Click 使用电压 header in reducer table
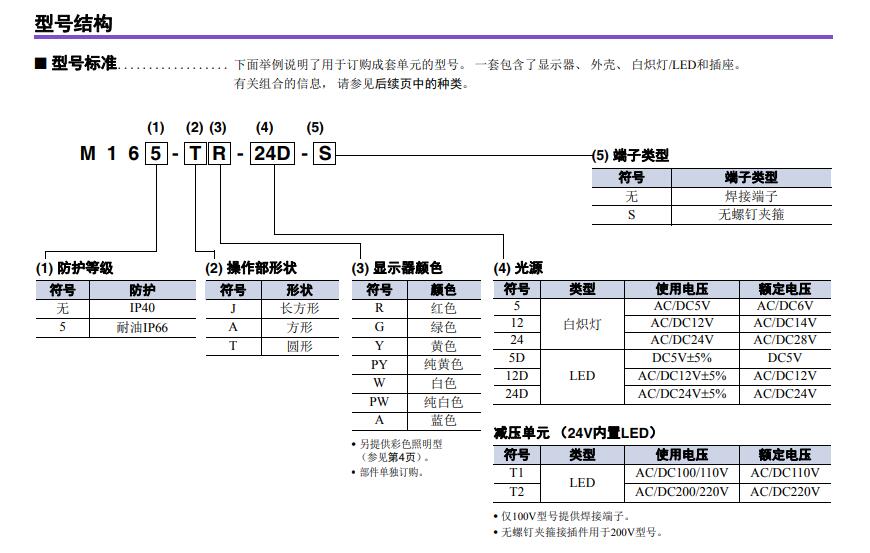 [x=682, y=455]
